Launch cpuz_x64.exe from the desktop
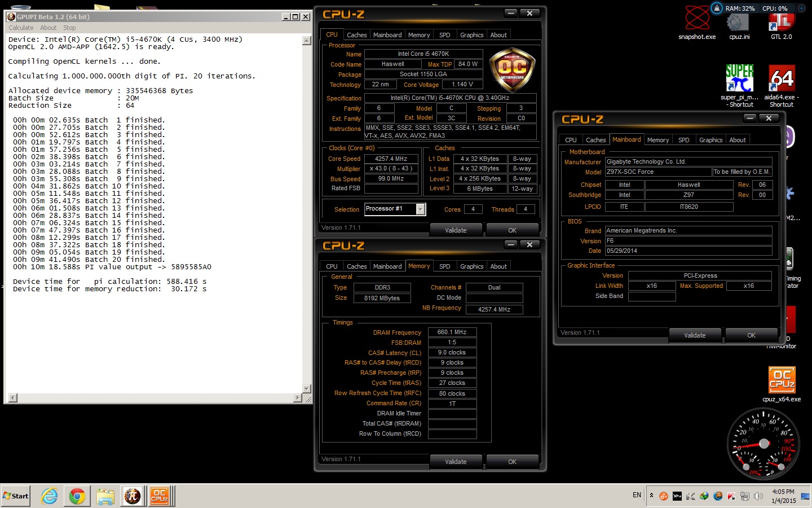The image size is (812, 508). pos(782,384)
